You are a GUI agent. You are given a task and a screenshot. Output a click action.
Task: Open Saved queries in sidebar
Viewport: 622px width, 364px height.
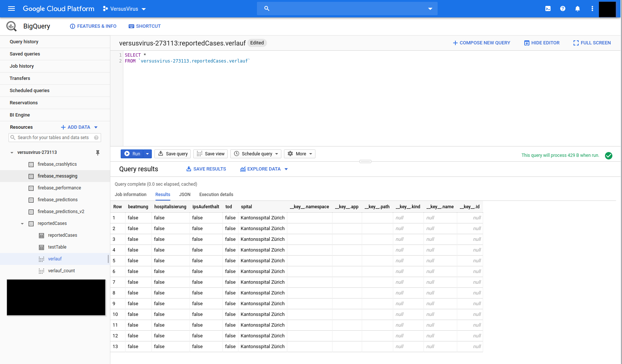55,54
